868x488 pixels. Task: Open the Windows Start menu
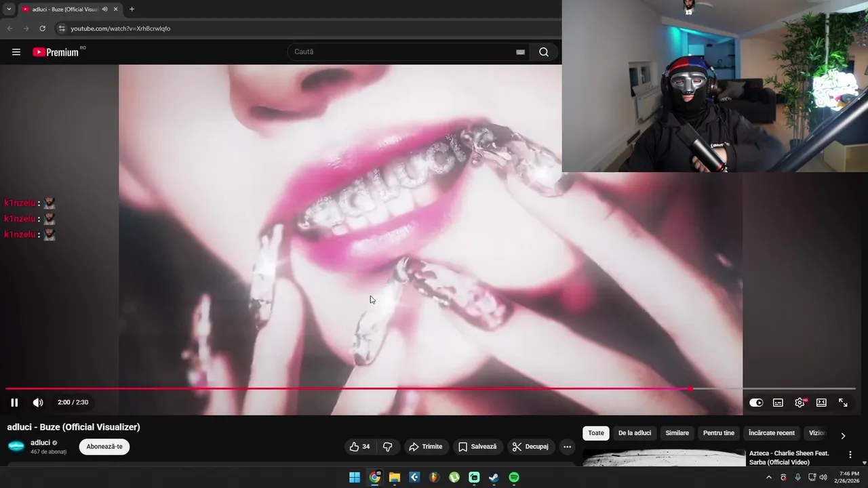coord(355,477)
